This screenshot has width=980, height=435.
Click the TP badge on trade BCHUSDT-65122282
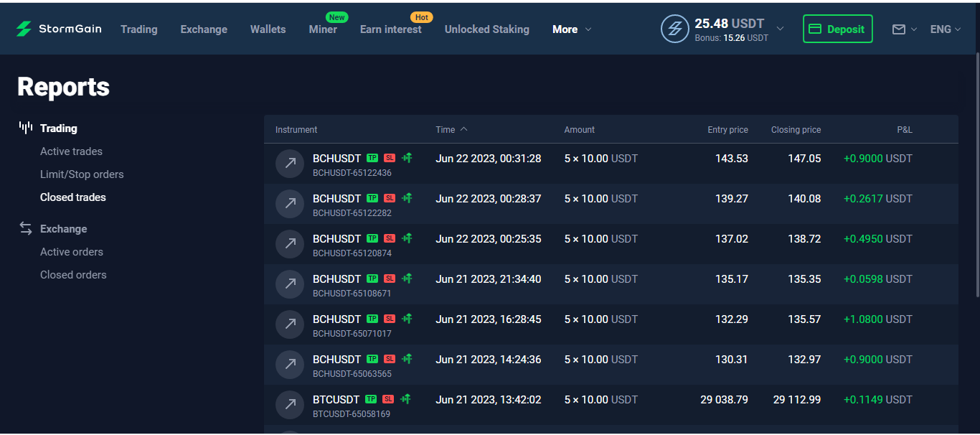(x=372, y=198)
